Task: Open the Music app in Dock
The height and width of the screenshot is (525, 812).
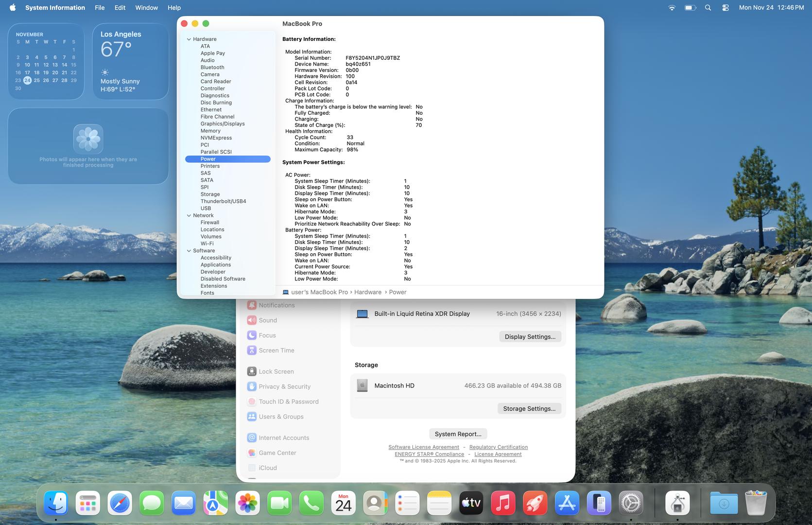Action: tap(503, 503)
